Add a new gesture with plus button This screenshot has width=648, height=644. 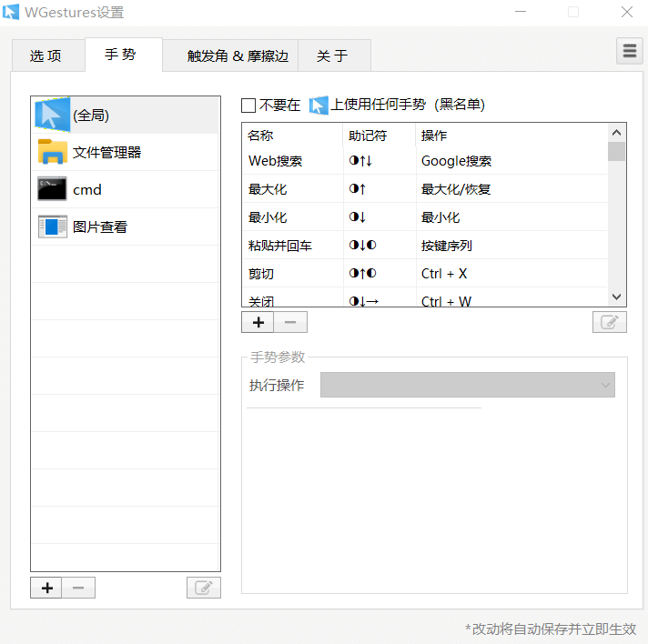[258, 322]
